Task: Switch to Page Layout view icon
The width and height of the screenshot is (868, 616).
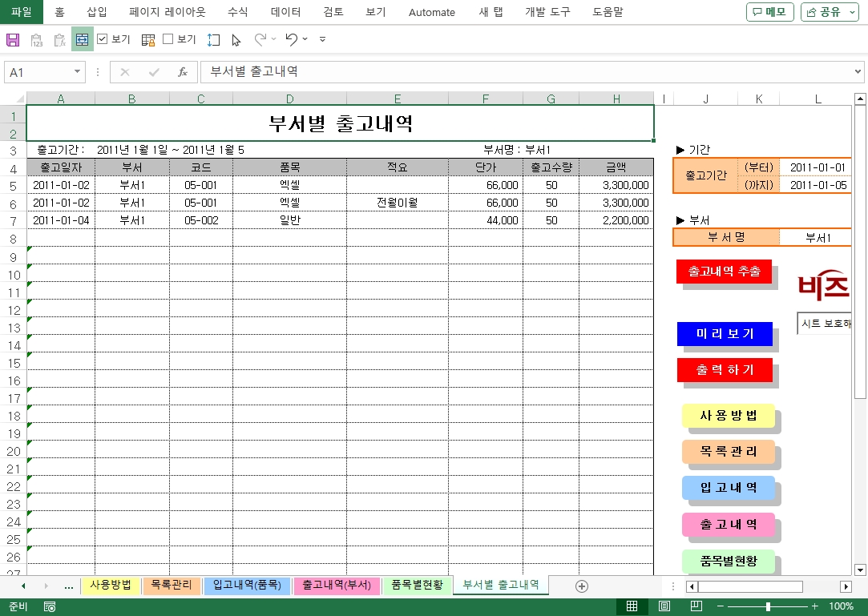Action: [x=664, y=606]
